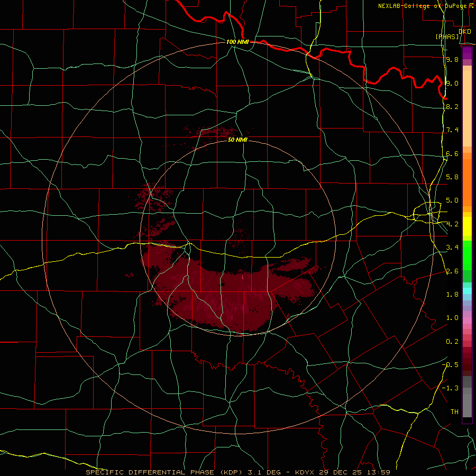Click the -1.3 scale value
Screen dimensions: 476x476
click(x=450, y=388)
